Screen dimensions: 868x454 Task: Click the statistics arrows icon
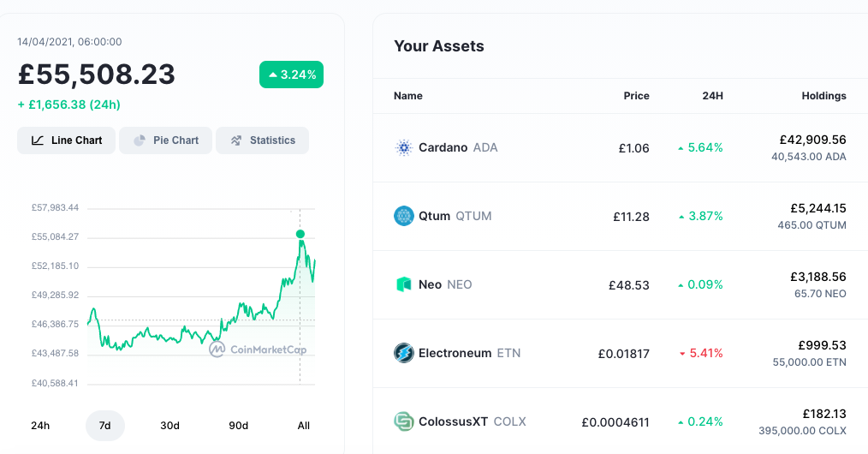236,140
